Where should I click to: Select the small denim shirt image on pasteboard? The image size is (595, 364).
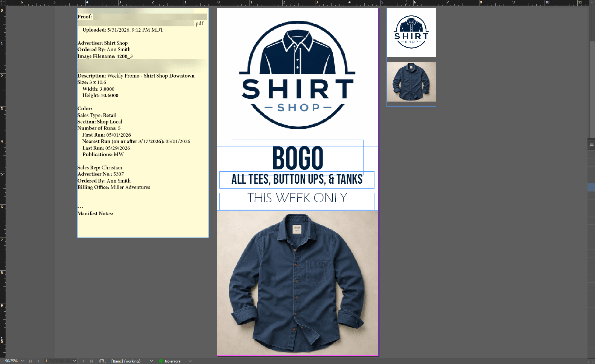[x=411, y=82]
